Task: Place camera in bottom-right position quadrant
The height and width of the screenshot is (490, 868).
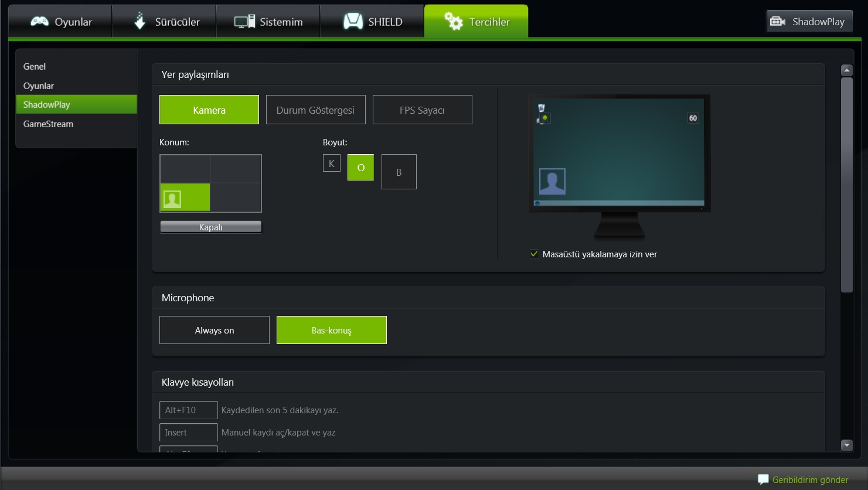Action: [236, 198]
